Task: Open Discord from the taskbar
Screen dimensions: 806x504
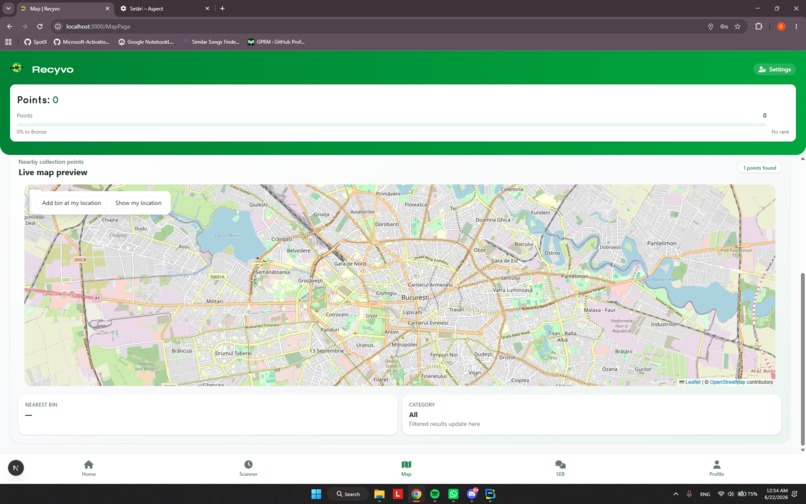Action: (471, 494)
